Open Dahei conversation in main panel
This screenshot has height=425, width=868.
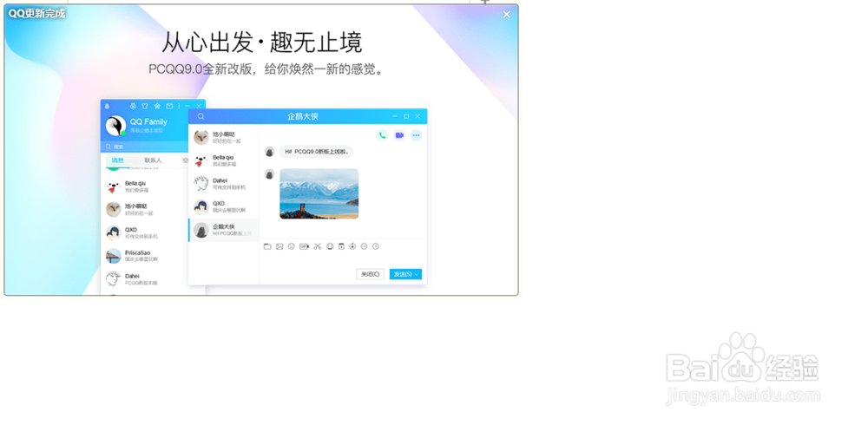[145, 279]
